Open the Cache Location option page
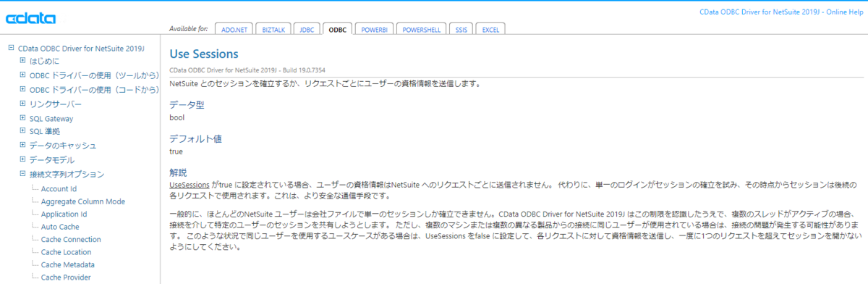Image resolution: width=868 pixels, height=284 pixels. coord(67,252)
